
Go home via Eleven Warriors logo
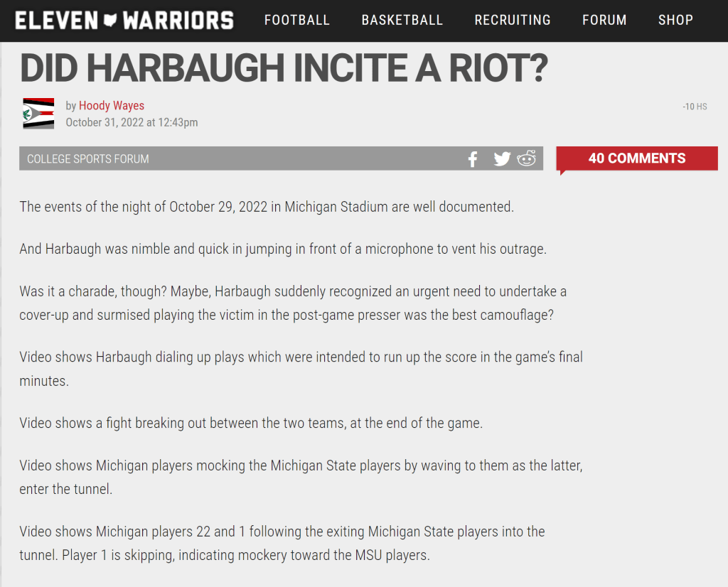pyautogui.click(x=124, y=20)
